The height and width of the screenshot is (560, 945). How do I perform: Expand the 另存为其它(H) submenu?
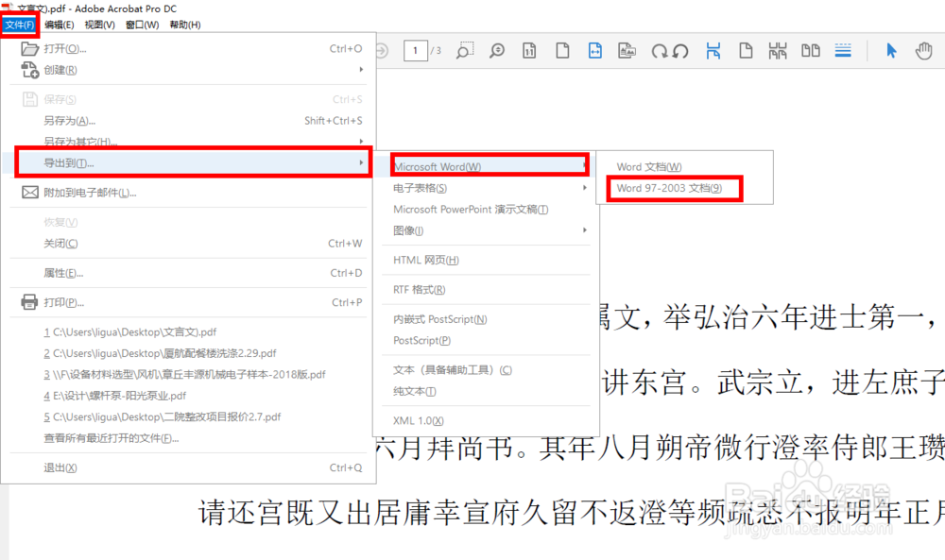pos(189,142)
